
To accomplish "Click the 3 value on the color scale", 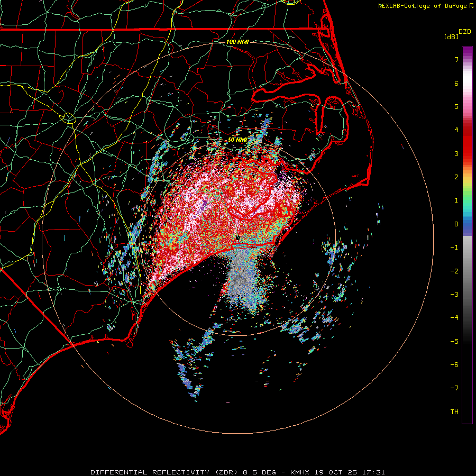I will (x=456, y=153).
